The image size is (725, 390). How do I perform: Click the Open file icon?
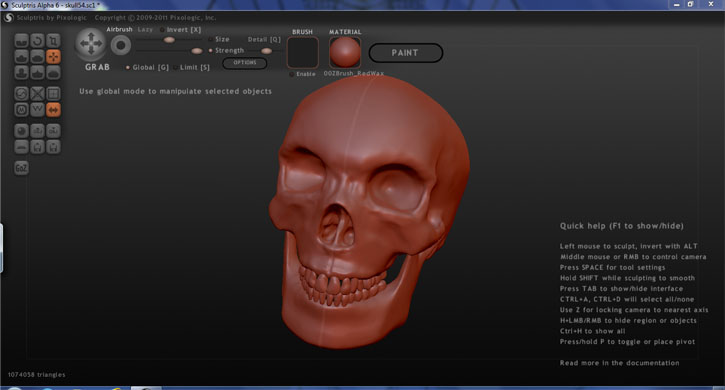pyautogui.click(x=37, y=147)
